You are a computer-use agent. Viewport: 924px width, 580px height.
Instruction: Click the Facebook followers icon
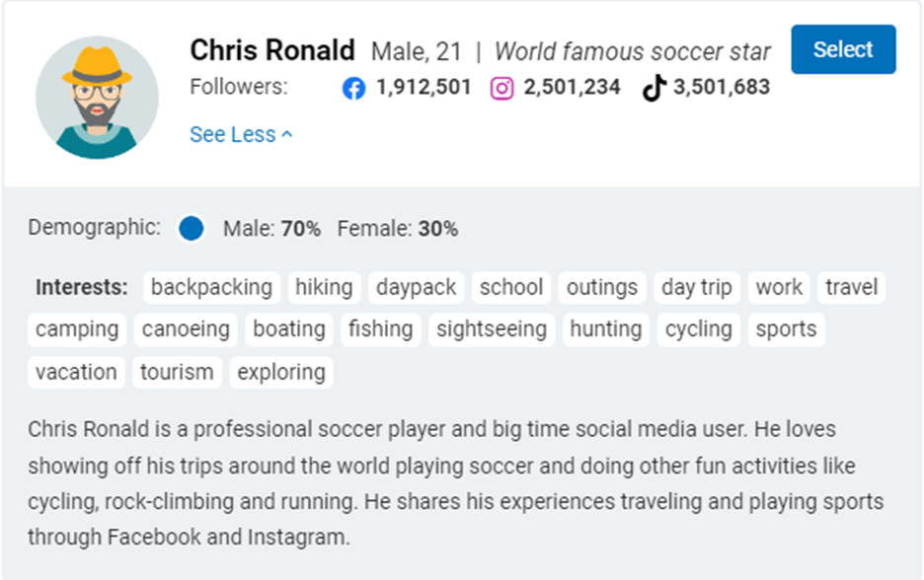point(353,89)
